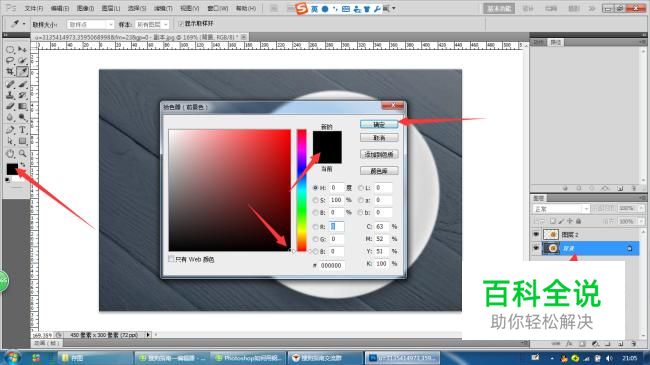650x365 pixels.
Task: Click the 基本功能 workspace button
Action: 499,8
